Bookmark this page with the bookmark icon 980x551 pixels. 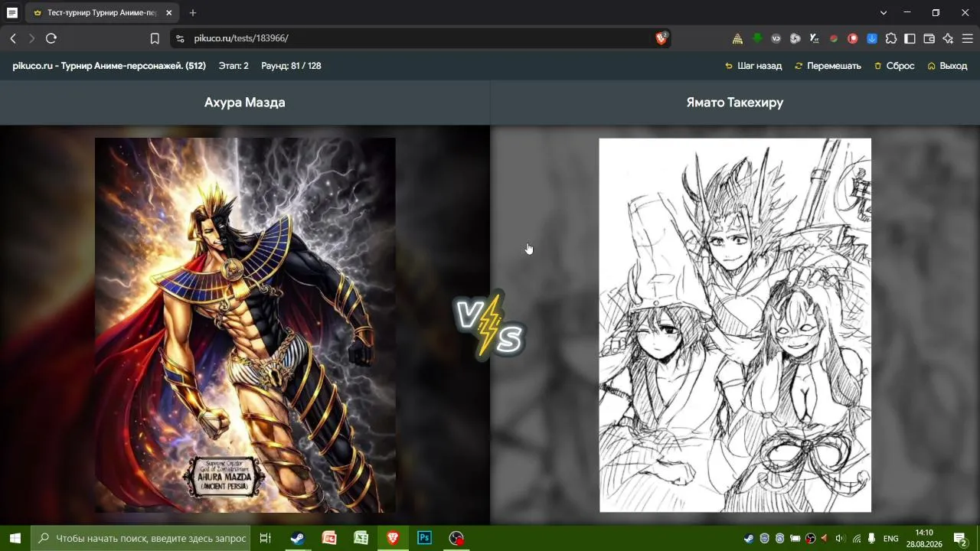[155, 38]
